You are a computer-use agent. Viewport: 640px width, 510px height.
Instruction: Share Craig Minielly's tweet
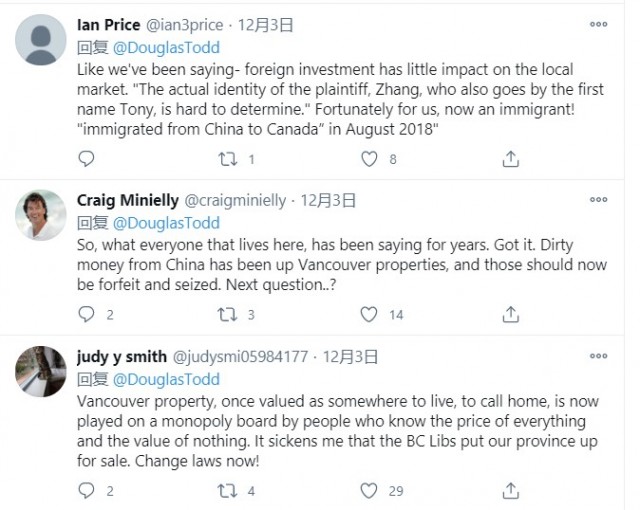coord(511,314)
